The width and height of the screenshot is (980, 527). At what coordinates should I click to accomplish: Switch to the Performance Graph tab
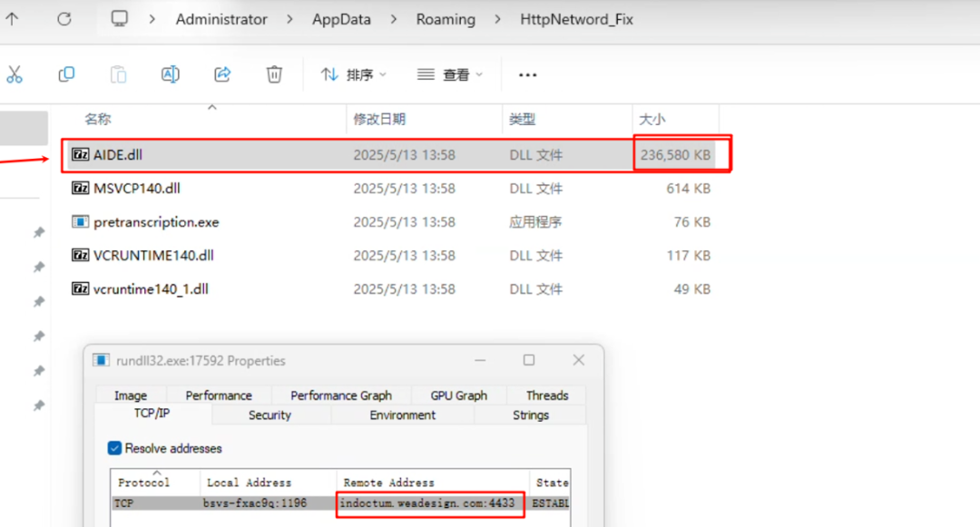[x=341, y=395]
